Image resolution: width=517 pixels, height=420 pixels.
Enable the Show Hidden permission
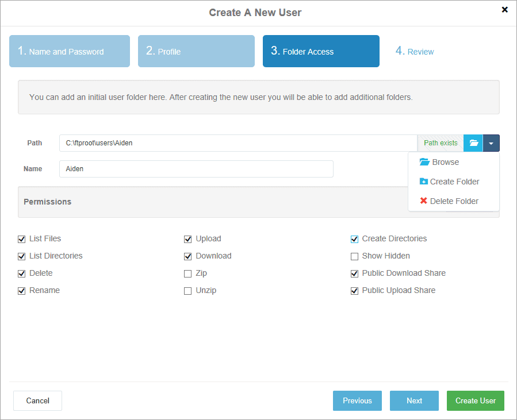(354, 256)
